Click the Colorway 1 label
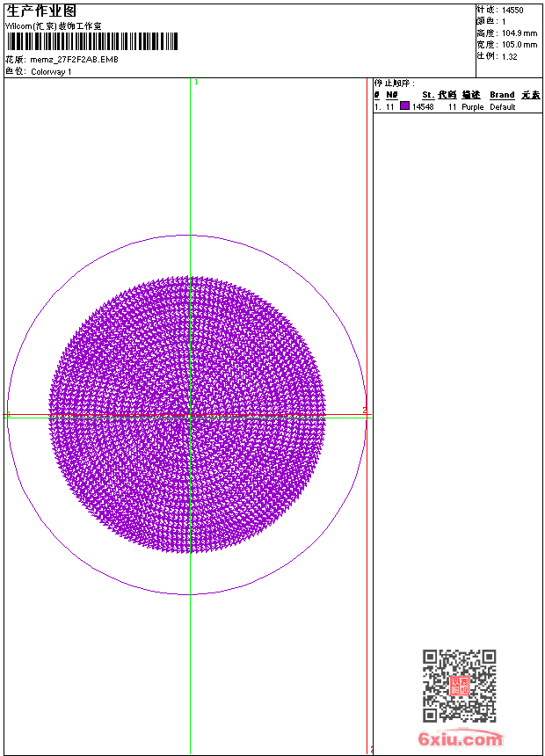Viewport: 545px width, 756px height. pos(51,72)
